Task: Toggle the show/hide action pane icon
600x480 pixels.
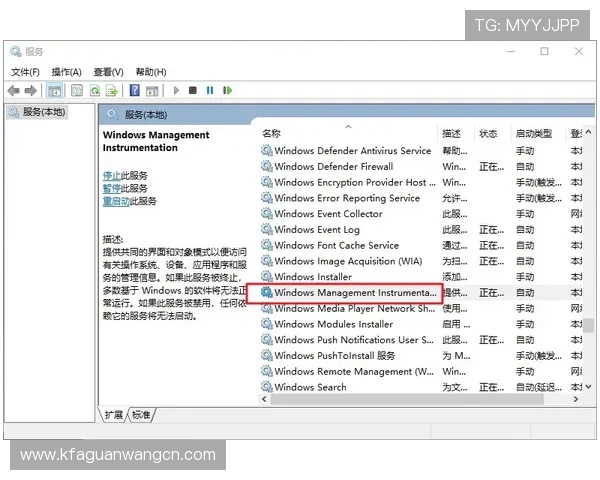Action: (x=152, y=91)
